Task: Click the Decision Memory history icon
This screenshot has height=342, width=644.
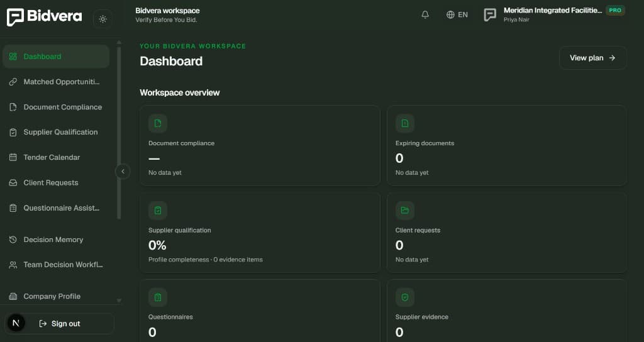Action: (13, 240)
